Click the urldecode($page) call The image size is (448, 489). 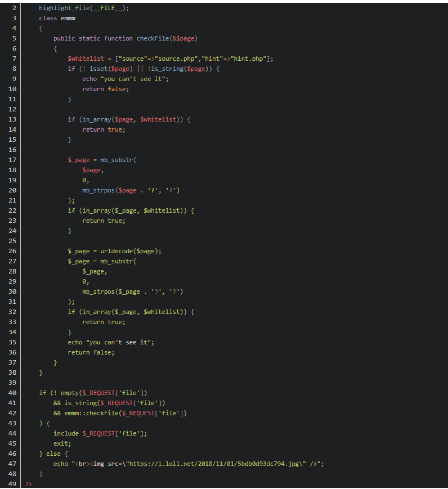pos(129,251)
